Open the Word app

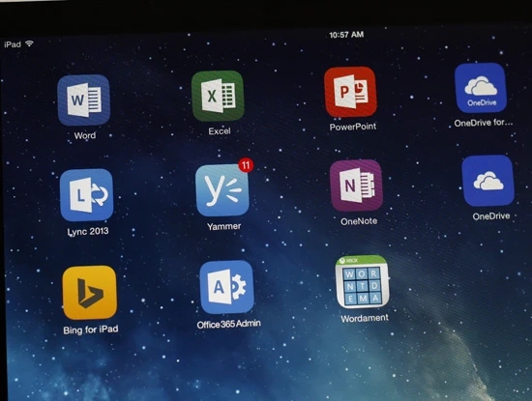coord(83,100)
